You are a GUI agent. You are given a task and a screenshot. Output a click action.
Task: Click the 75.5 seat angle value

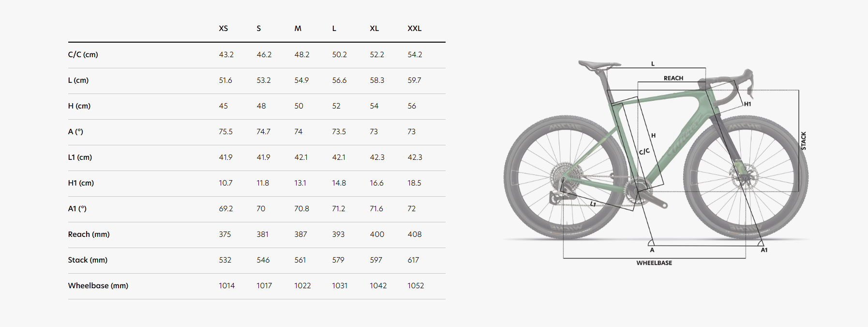tap(225, 132)
